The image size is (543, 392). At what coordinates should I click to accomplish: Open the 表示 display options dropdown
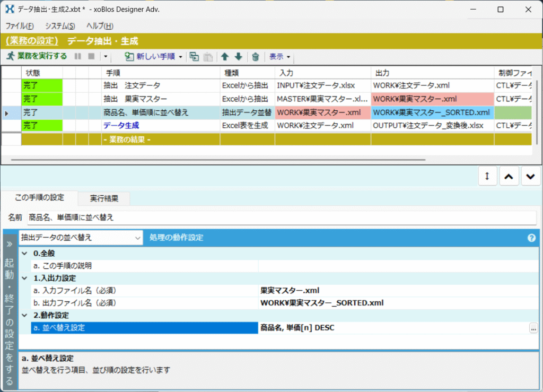click(x=279, y=57)
